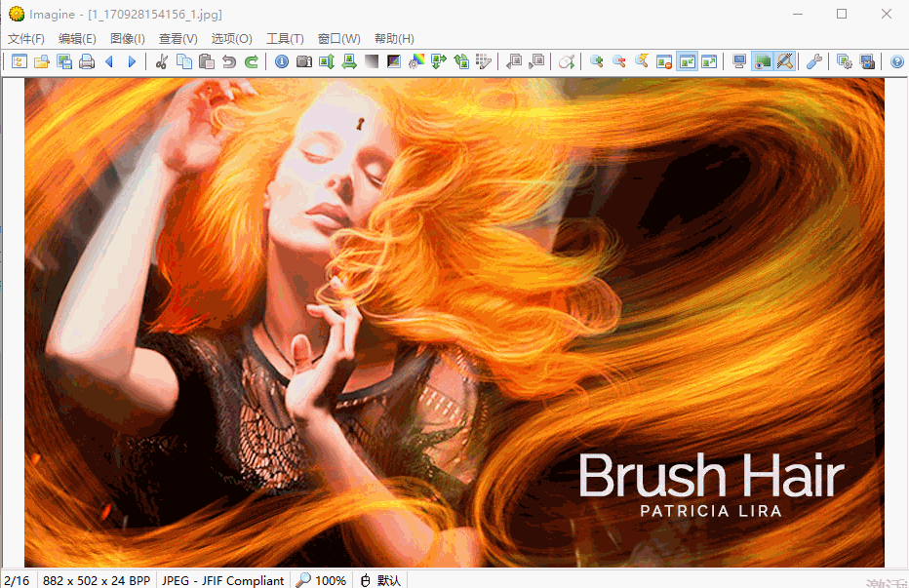909x588 pixels.
Task: Go to the previous frame icon
Action: (x=514, y=61)
